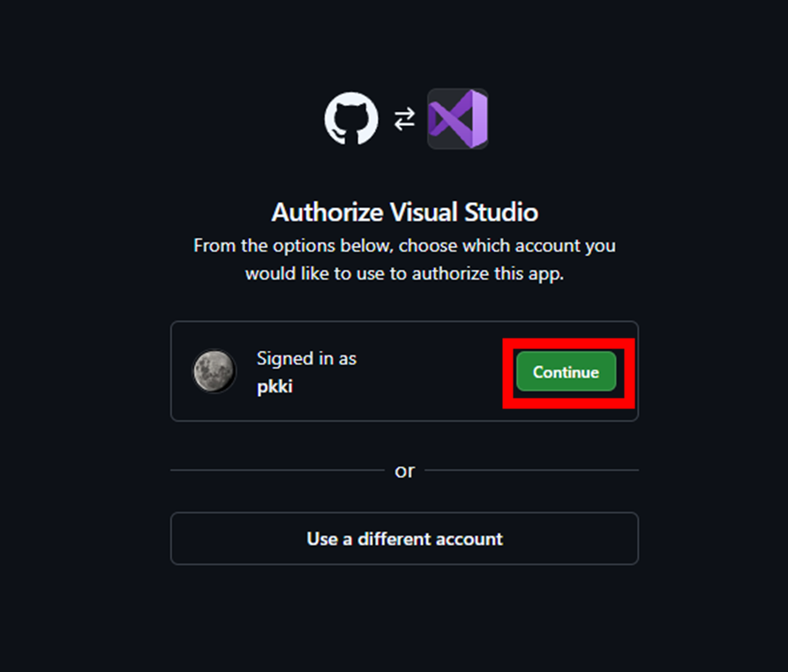Click the Authorize Visual Studio heading
The height and width of the screenshot is (672, 788).
coord(403,212)
